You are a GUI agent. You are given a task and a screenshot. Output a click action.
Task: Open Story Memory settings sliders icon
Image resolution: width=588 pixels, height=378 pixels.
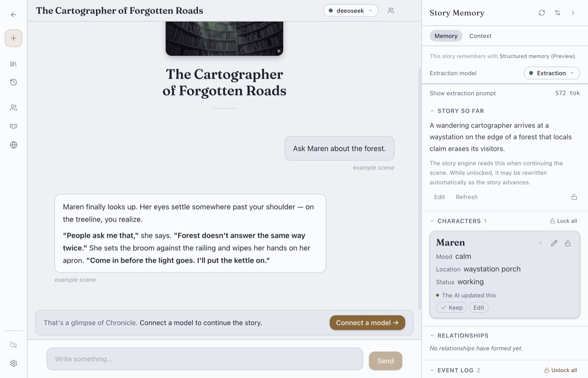[x=557, y=13]
